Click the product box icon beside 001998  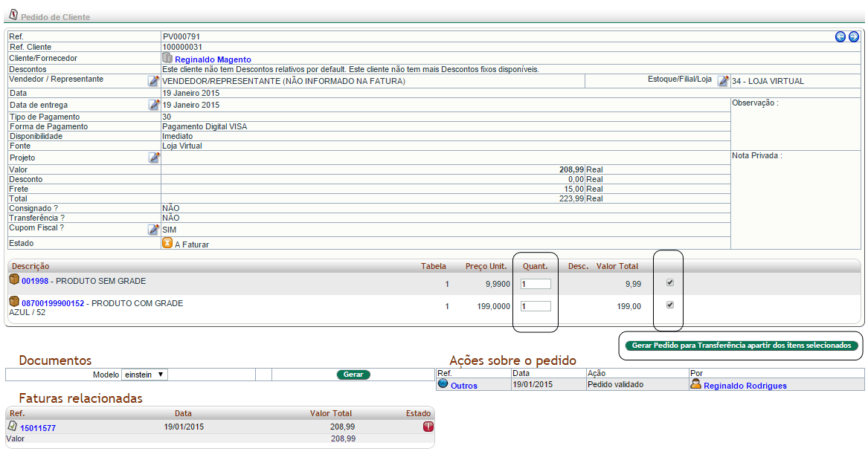(x=14, y=280)
